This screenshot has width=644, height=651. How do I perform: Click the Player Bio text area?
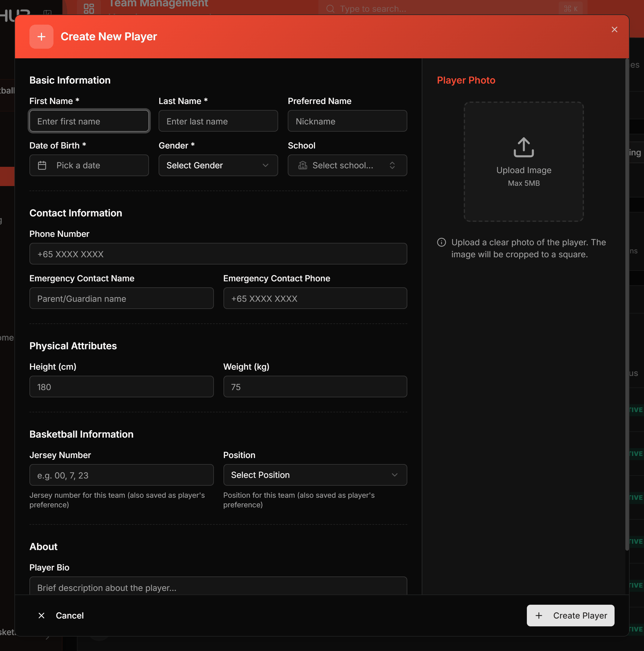218,586
